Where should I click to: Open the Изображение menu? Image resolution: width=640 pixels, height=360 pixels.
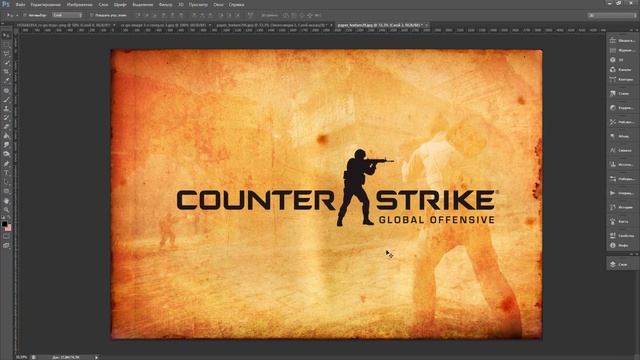click(80, 4)
